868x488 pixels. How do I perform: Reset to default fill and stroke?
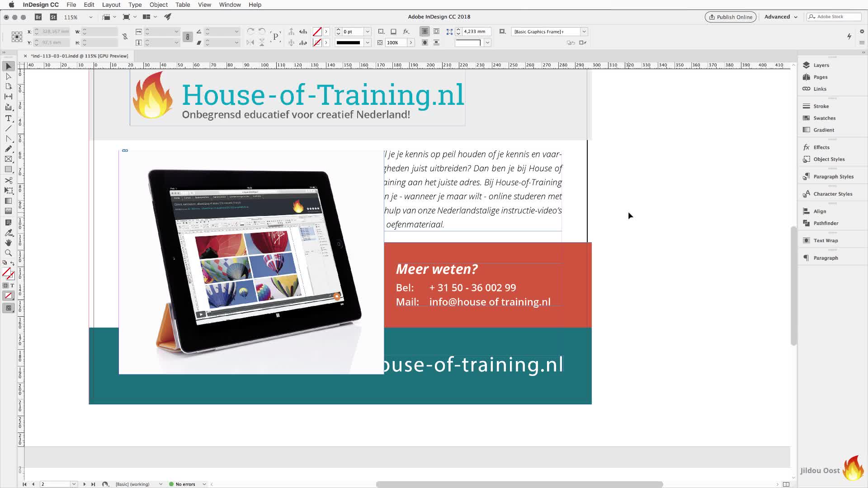pos(5,263)
